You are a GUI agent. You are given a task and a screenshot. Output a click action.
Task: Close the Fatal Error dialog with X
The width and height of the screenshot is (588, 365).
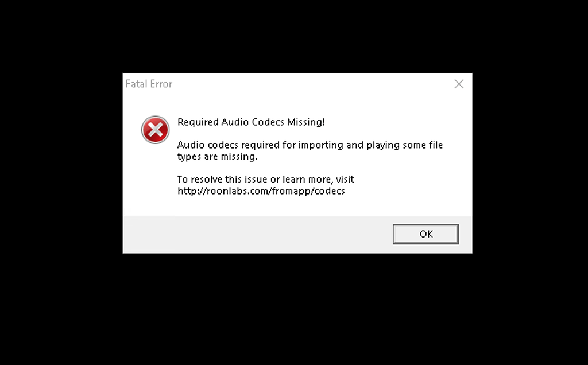(459, 84)
